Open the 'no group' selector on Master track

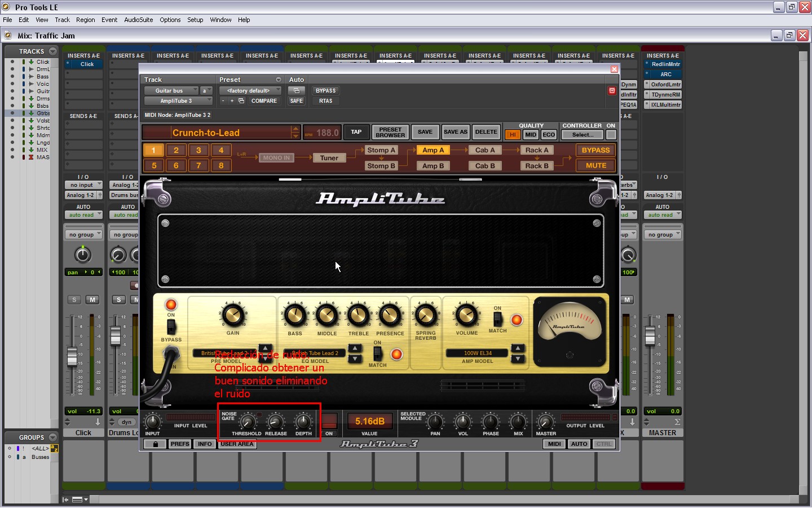663,235
